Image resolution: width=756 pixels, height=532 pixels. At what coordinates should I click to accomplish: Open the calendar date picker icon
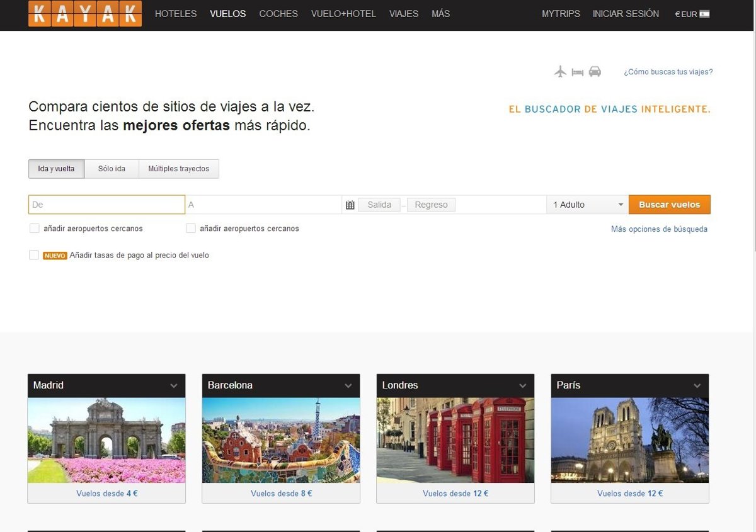coord(350,205)
